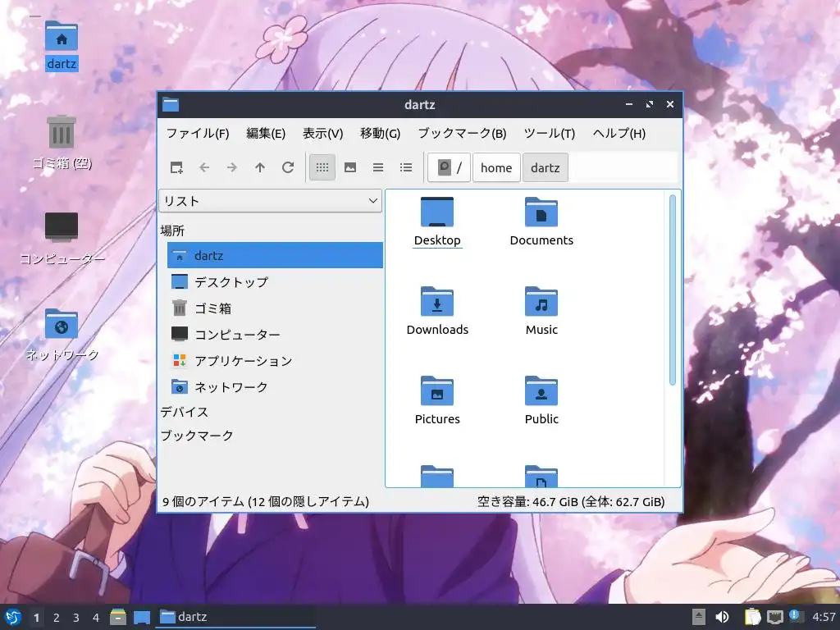
Task: Click the item count status text
Action: click(x=266, y=502)
